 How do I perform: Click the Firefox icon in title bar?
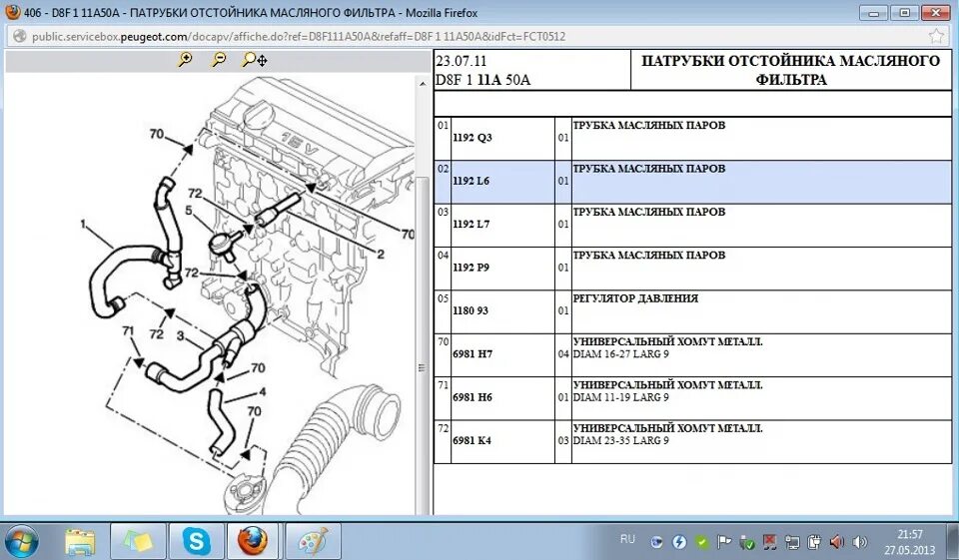[x=12, y=12]
